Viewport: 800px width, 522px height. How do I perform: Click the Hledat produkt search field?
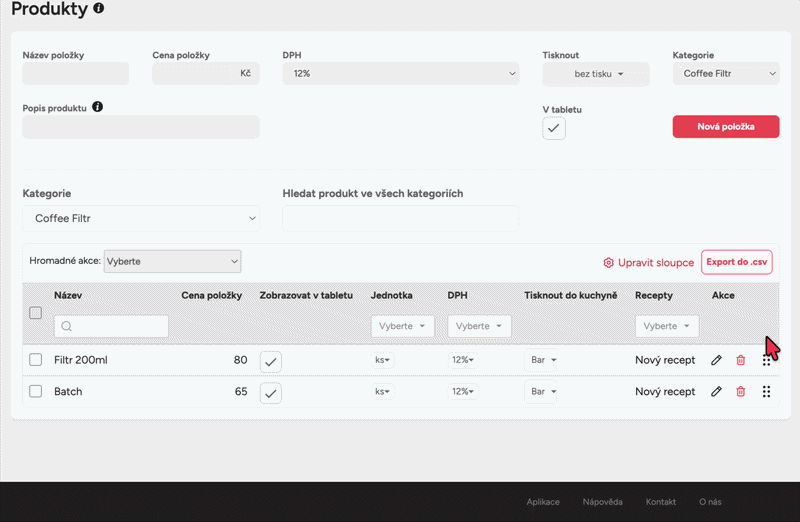[400, 218]
